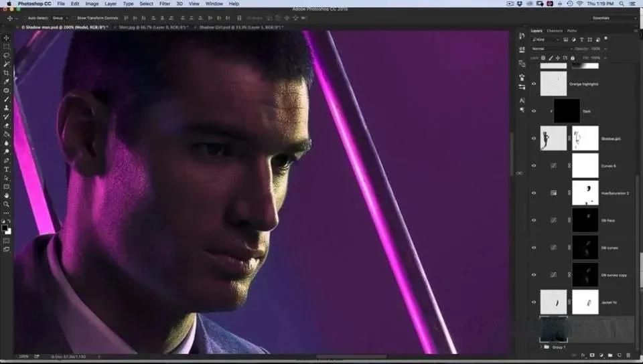This screenshot has width=643, height=364.
Task: Select the Move tool in toolbox
Action: pos(7,38)
